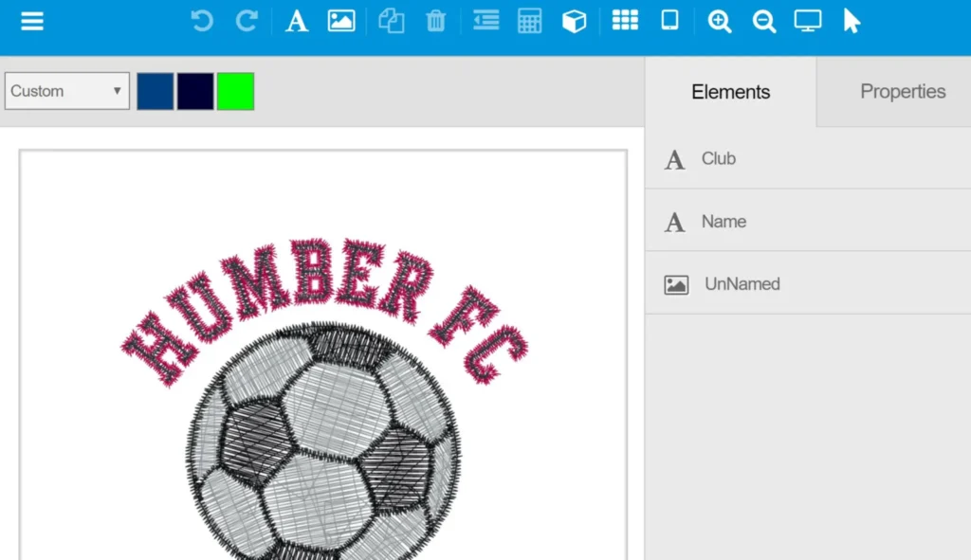Zoom out with the magnifier minus
The image size is (971, 560).
pos(764,21)
